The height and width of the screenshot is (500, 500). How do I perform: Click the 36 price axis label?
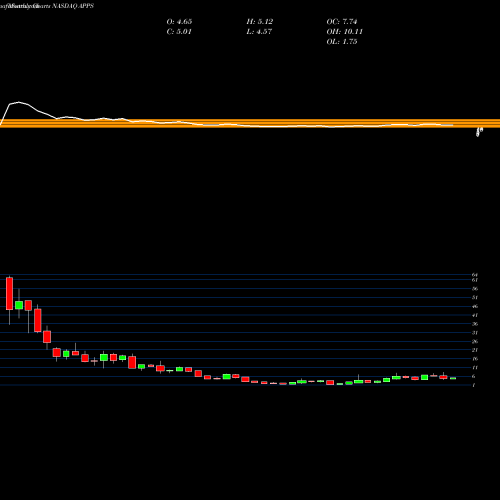coord(475,324)
